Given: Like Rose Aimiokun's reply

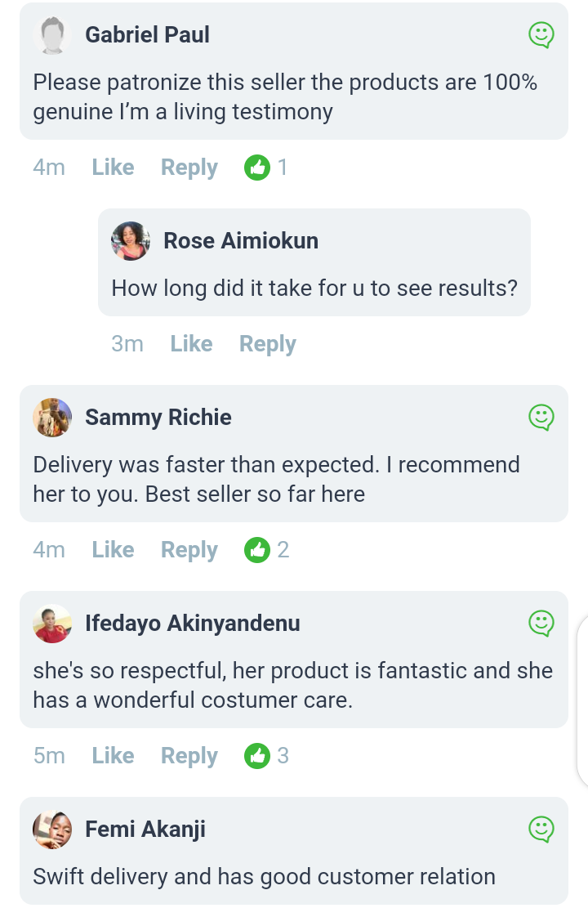Looking at the screenshot, I should pyautogui.click(x=191, y=344).
